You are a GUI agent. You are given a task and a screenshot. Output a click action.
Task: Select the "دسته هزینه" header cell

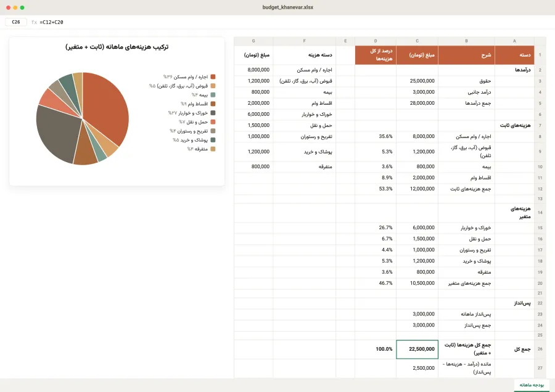click(x=305, y=55)
